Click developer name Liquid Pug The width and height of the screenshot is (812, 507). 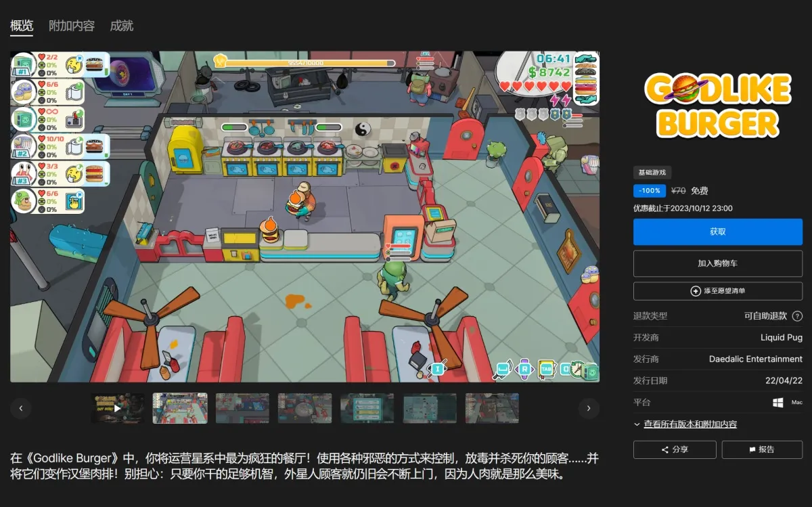point(781,338)
